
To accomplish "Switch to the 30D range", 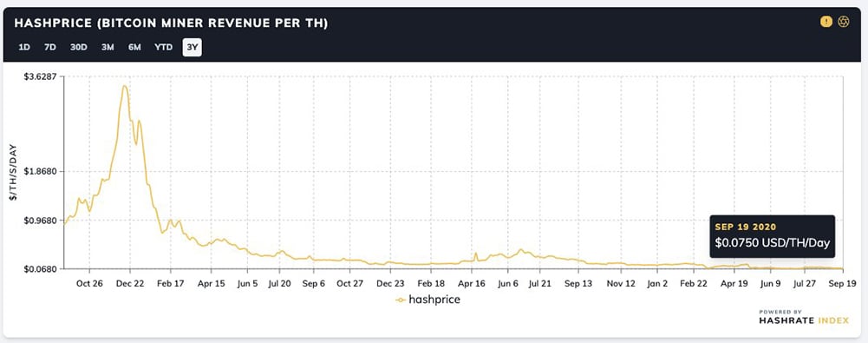I will click(79, 47).
